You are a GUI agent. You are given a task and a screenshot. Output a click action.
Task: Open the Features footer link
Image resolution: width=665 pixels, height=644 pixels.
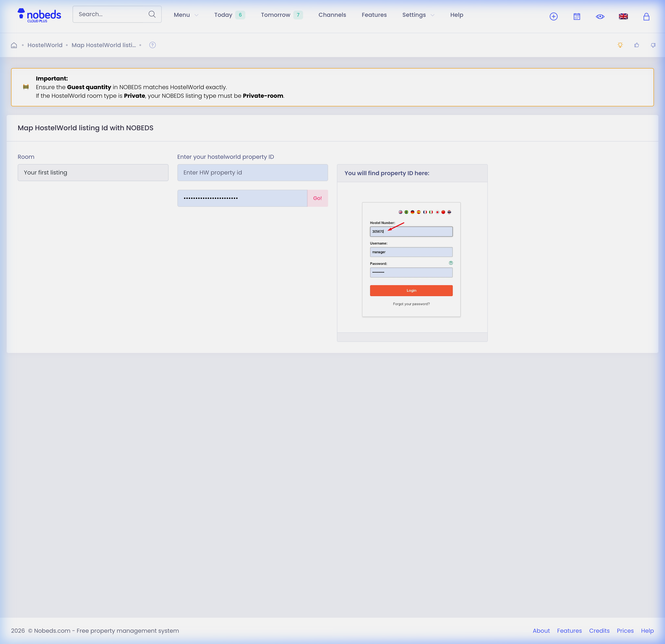[x=569, y=631]
